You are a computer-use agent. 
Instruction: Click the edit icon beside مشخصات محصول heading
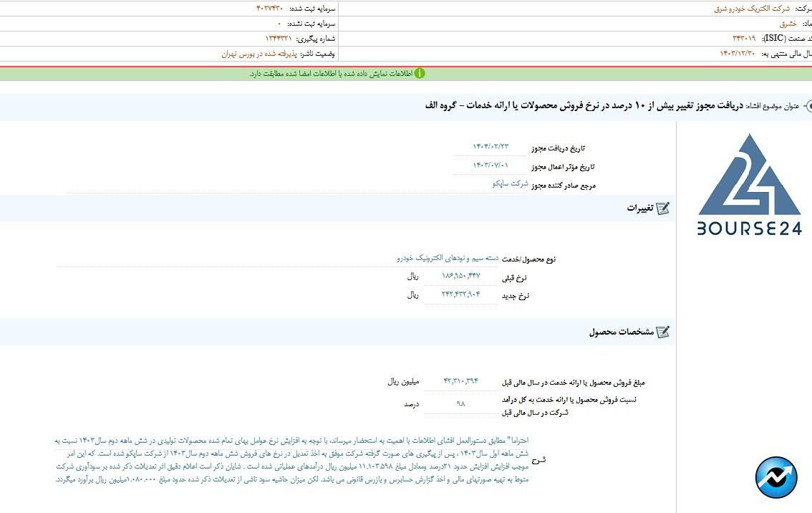662,332
